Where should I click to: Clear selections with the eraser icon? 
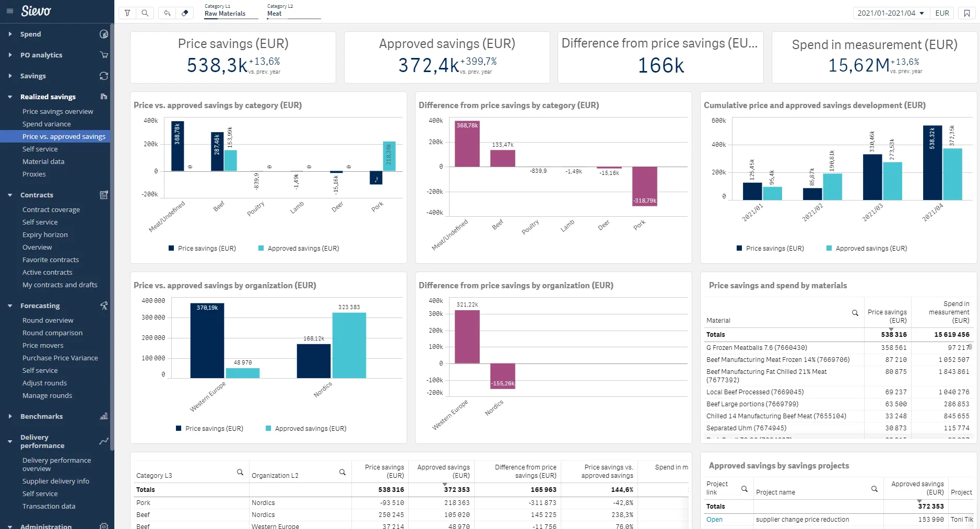coord(185,13)
